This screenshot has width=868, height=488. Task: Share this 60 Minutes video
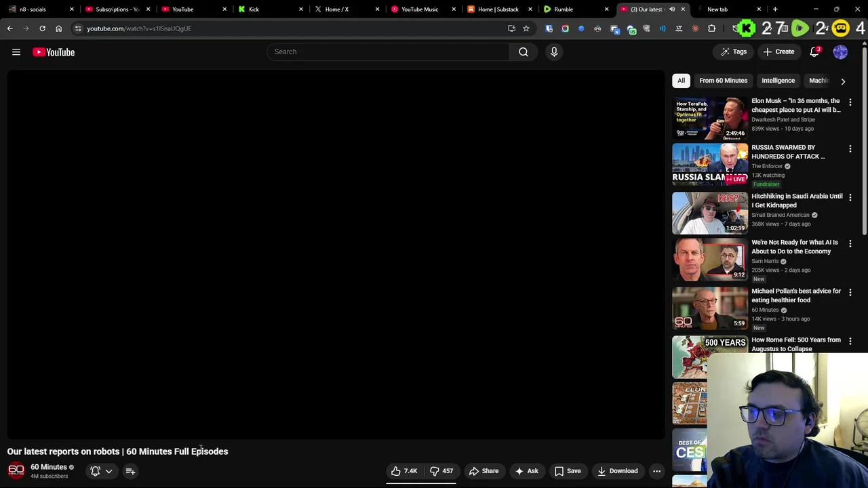click(484, 471)
